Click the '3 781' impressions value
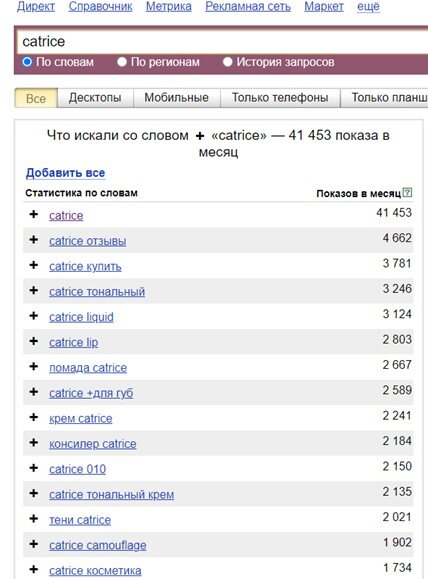The image size is (428, 579). pos(397,263)
